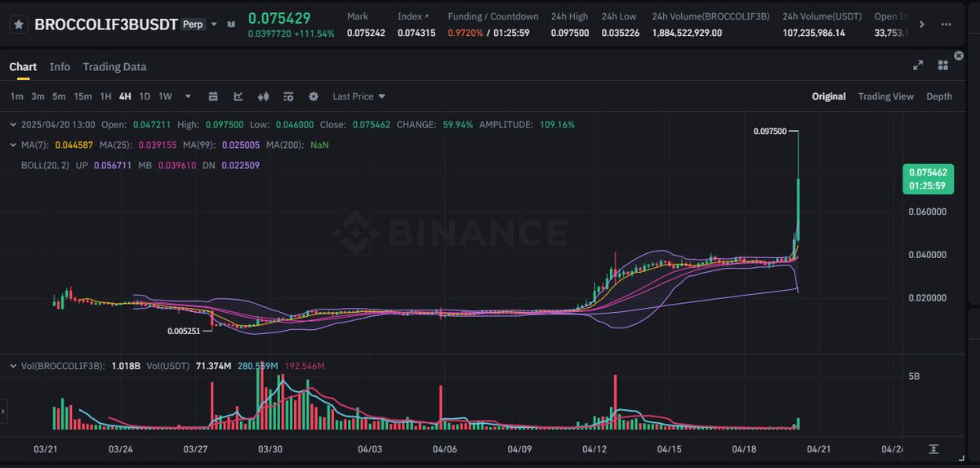Open chart display list settings icon
Image resolution: width=980 pixels, height=468 pixels.
pyautogui.click(x=288, y=96)
